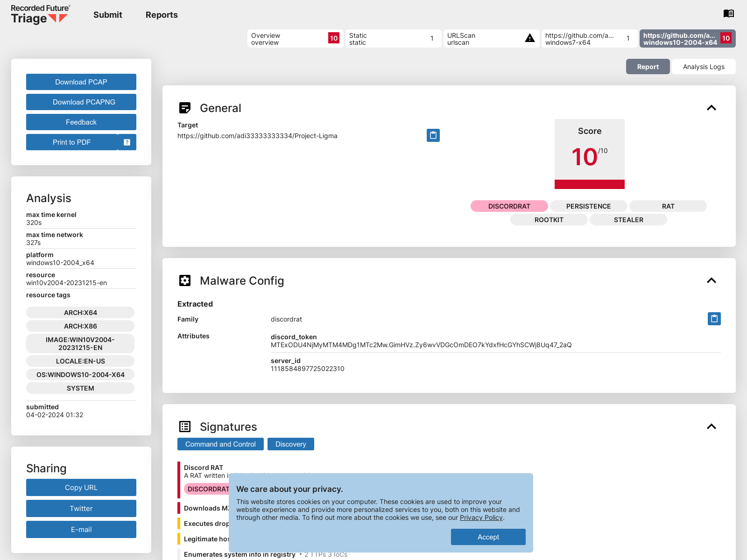Open Enumerates system info in registry signature
Viewport: 747px width, 560px height.
point(240,554)
